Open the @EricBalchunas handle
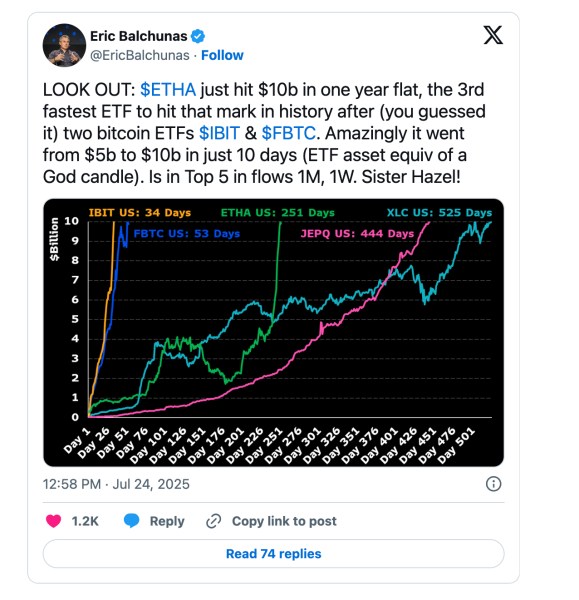 click(x=140, y=55)
